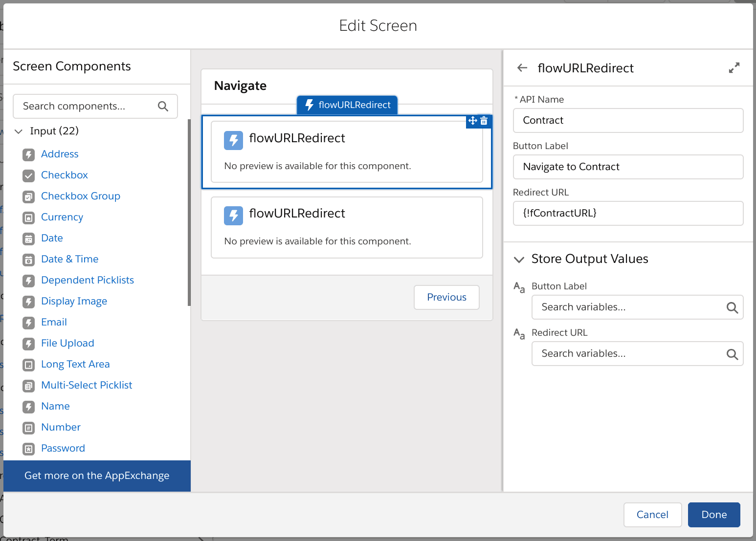Click the Currency component icon
This screenshot has width=756, height=541.
[x=28, y=217]
